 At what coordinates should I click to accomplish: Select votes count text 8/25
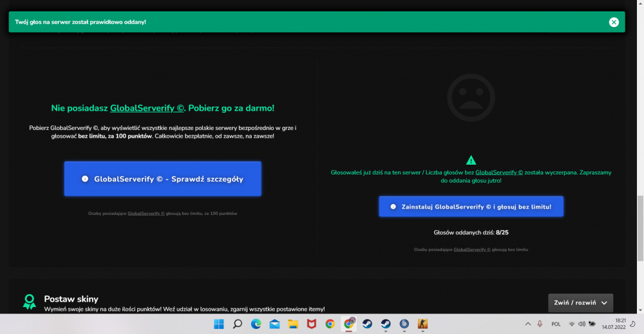[502, 233]
